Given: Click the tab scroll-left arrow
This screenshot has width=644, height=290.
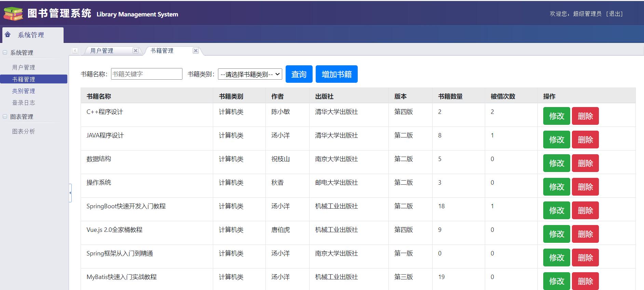Looking at the screenshot, I should [x=75, y=51].
